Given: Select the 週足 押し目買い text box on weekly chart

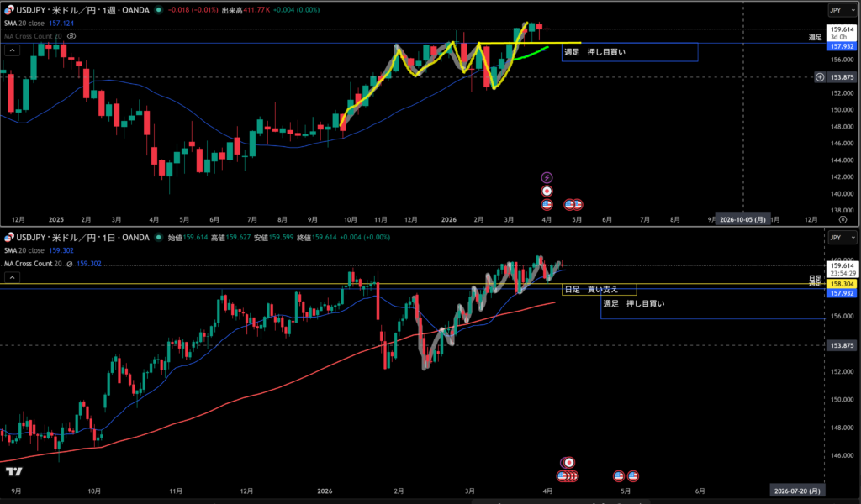Looking at the screenshot, I should point(629,52).
